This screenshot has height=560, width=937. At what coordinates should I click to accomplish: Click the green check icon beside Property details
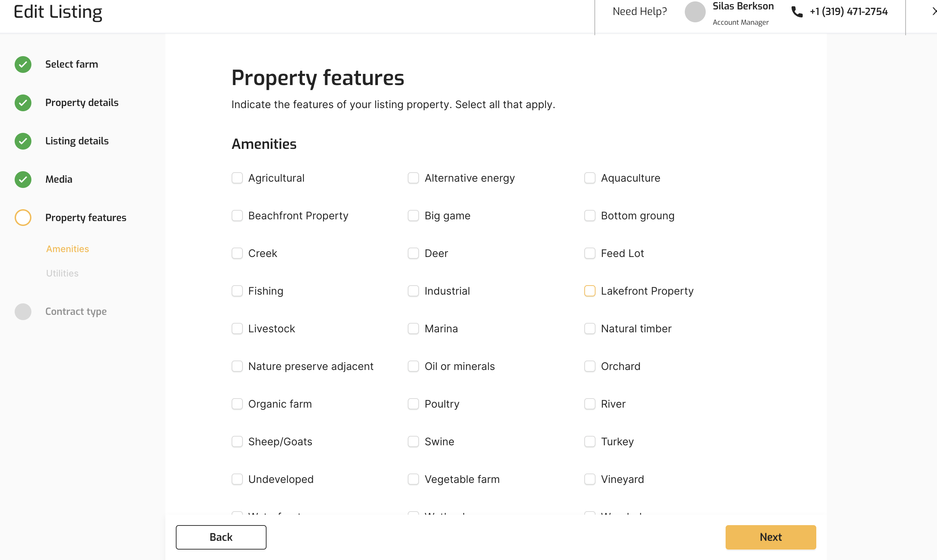tap(23, 103)
